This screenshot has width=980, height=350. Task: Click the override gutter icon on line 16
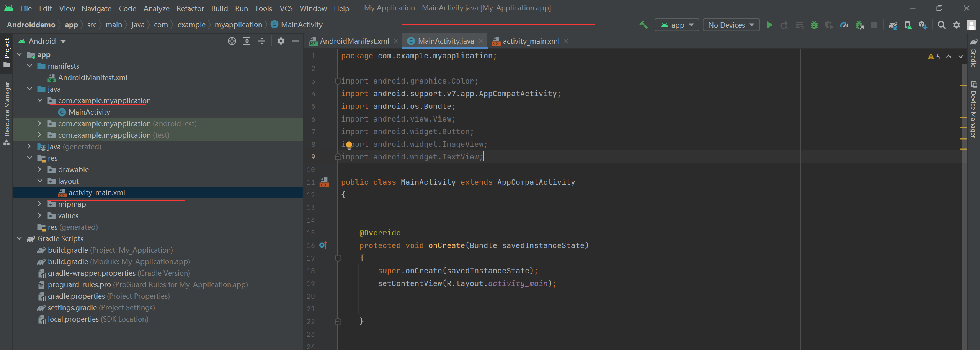click(x=323, y=245)
